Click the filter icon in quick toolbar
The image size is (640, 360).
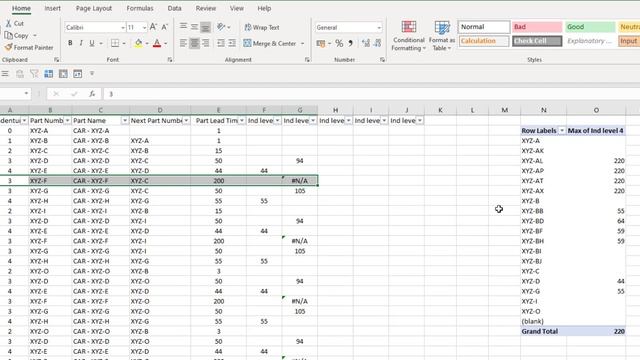(34, 73)
